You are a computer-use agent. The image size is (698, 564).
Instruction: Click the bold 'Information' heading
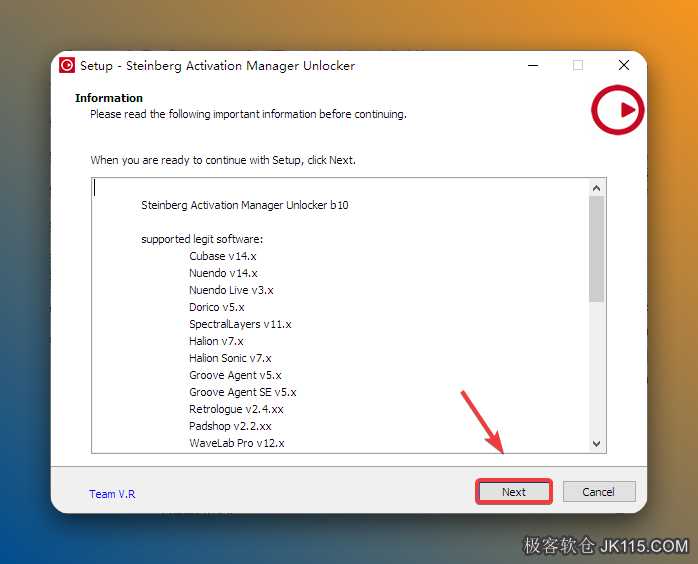point(109,98)
